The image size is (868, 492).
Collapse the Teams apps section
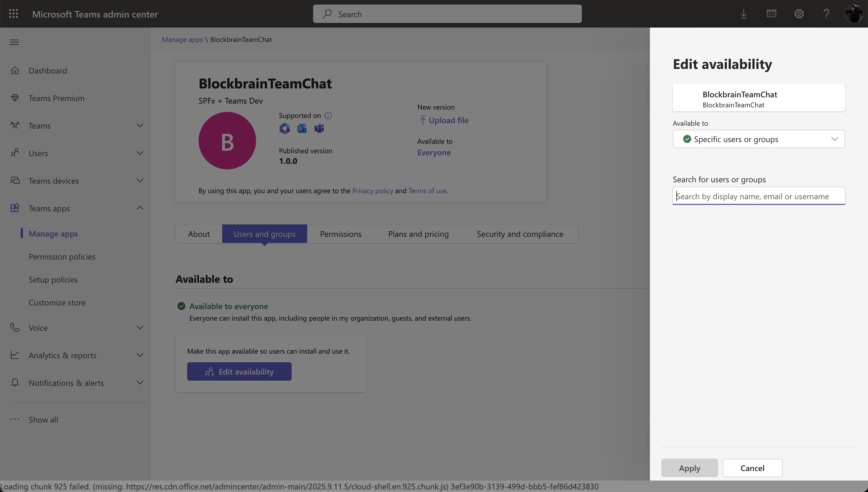point(140,208)
